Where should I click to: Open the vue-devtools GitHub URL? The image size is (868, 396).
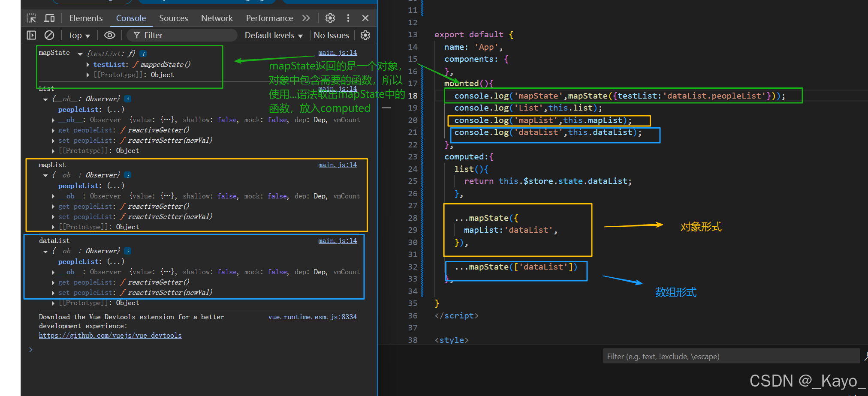click(110, 335)
